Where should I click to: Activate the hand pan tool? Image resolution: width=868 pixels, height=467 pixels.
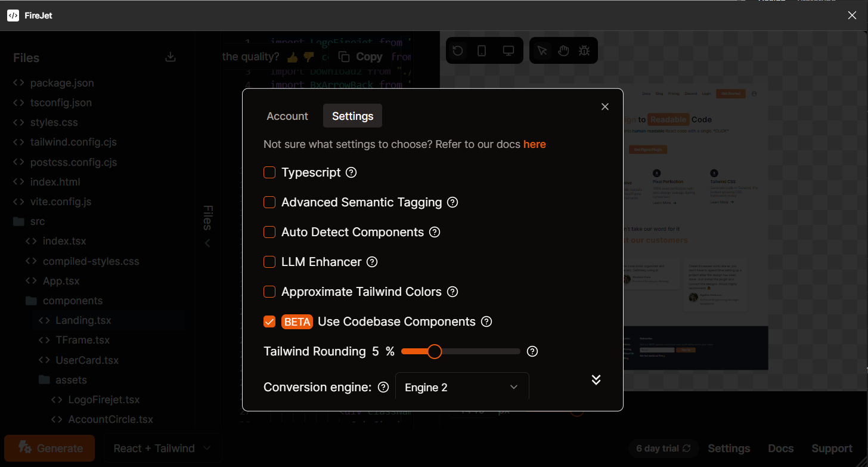pyautogui.click(x=563, y=50)
